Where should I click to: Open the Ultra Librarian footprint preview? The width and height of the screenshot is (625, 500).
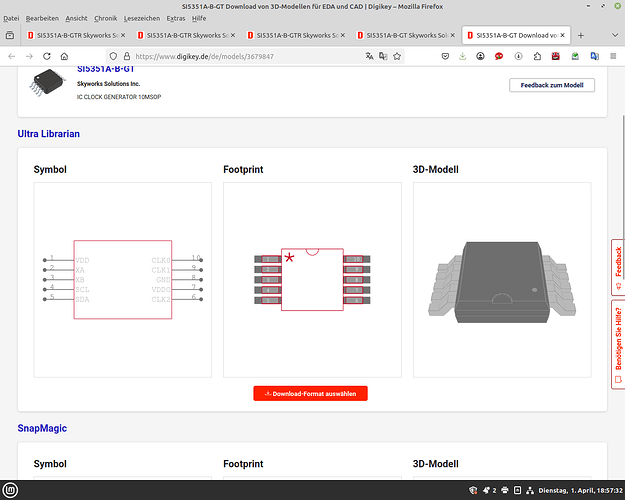312,280
